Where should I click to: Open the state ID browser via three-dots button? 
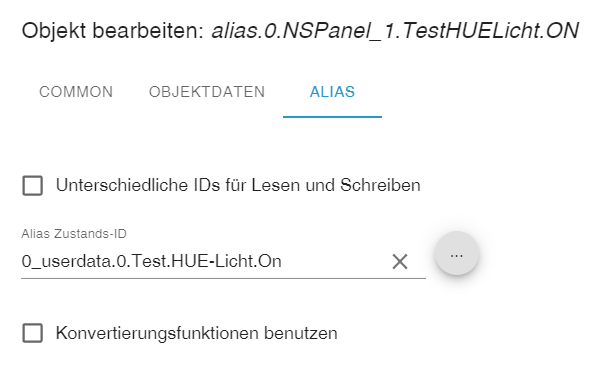point(457,253)
